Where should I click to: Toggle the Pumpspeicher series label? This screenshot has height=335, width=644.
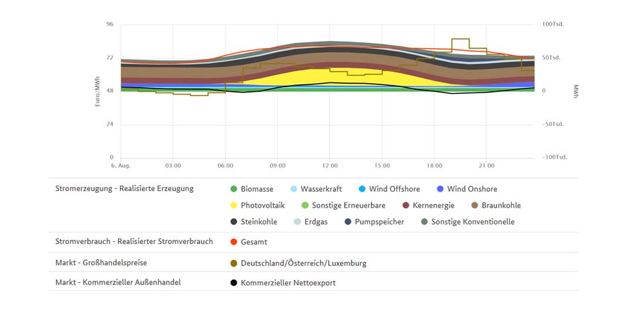click(x=380, y=222)
